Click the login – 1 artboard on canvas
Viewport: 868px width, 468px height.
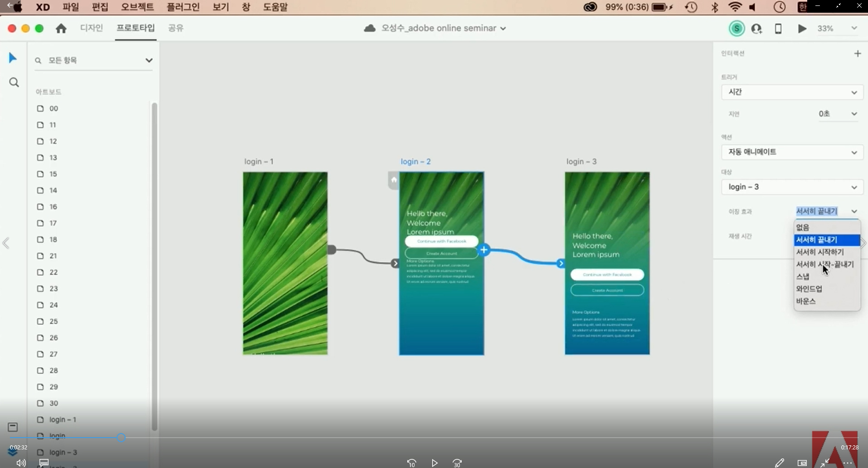pyautogui.click(x=285, y=263)
